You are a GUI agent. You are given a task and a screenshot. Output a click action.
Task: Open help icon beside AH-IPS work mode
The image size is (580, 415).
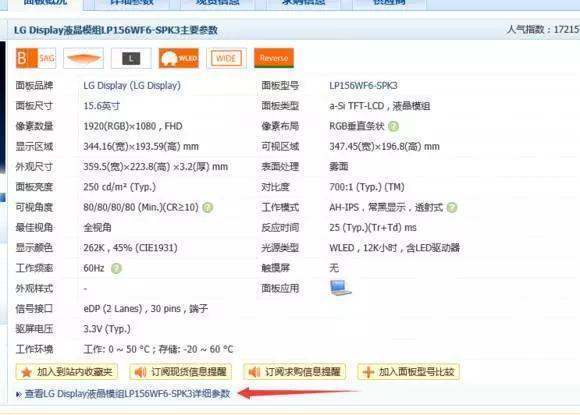[452, 208]
